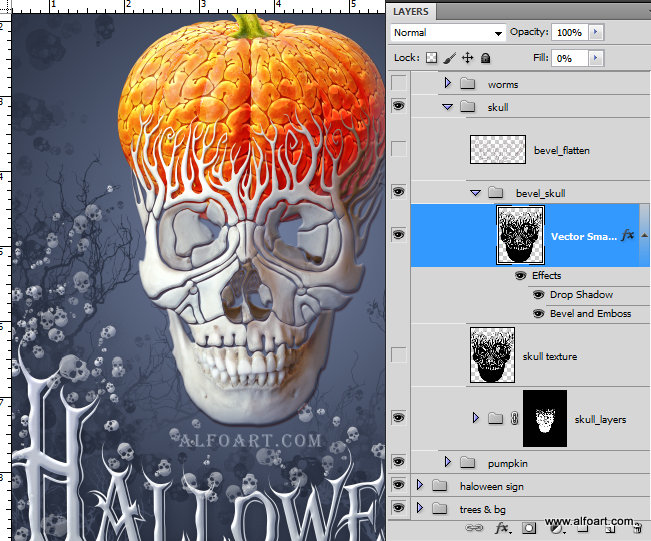The height and width of the screenshot is (541, 651).
Task: Collapse the bevel_skull group
Action: pos(476,192)
